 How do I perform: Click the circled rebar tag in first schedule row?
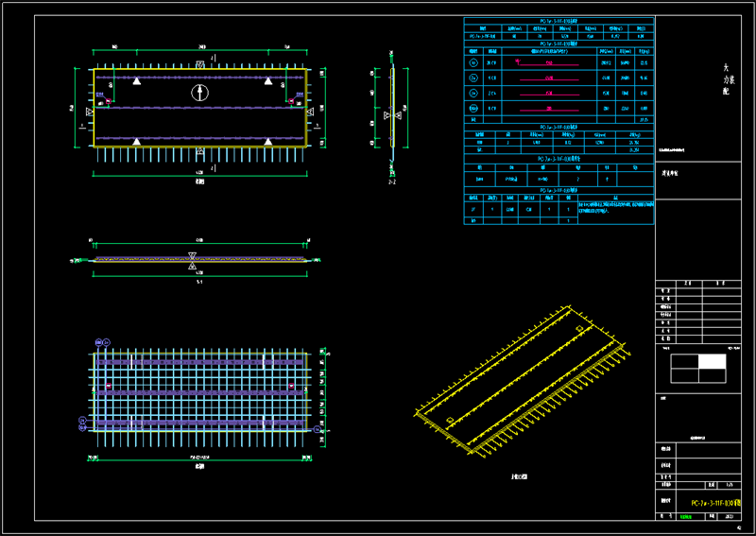473,62
